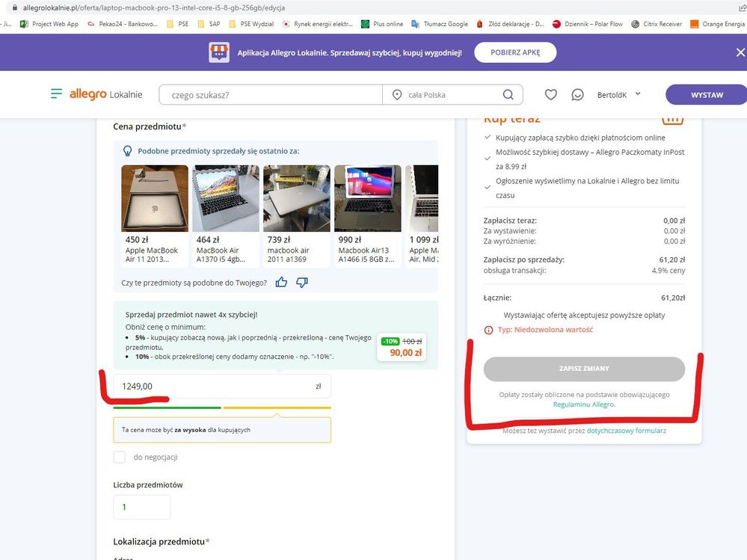The width and height of the screenshot is (747, 560).
Task: Open Plus online bookmark
Action: (382, 24)
